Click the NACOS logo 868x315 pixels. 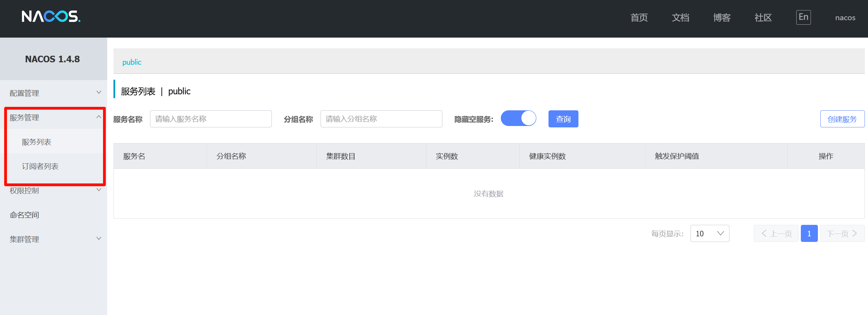52,17
